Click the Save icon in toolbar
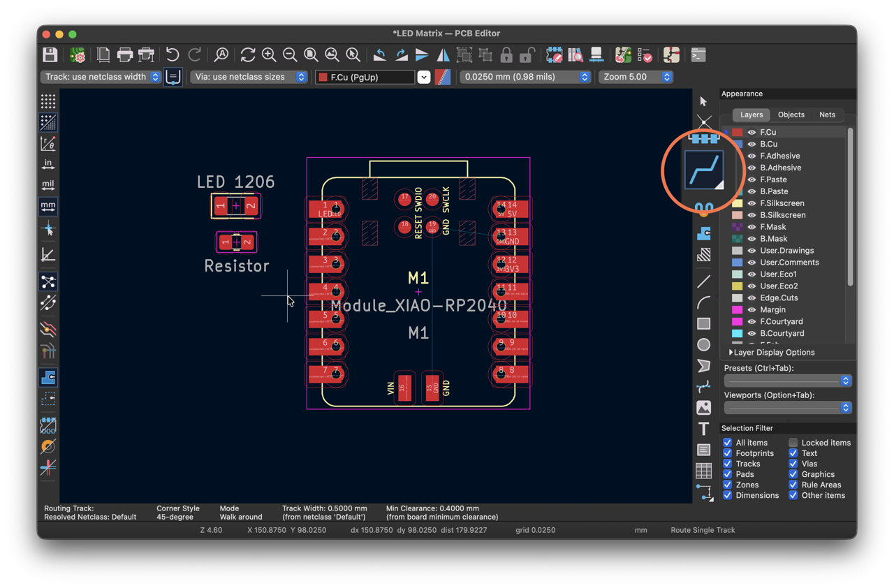The height and width of the screenshot is (588, 894). [x=50, y=54]
